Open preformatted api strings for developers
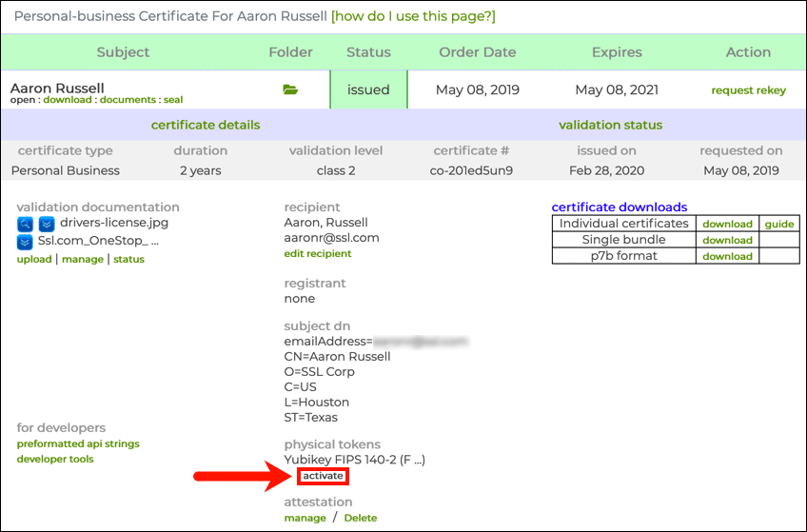Viewport: 807px width, 532px height. coord(78,443)
